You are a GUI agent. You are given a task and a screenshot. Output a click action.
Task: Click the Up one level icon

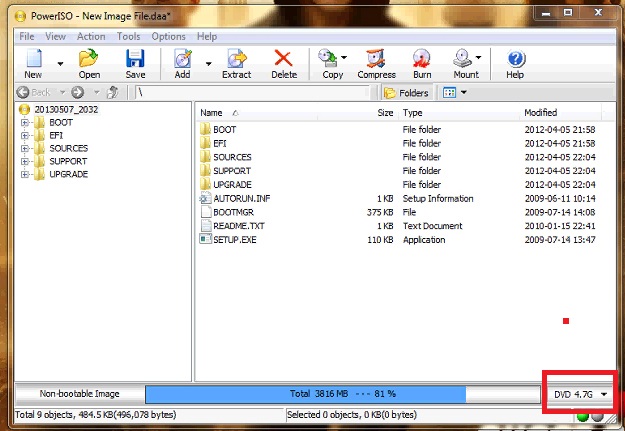(113, 92)
